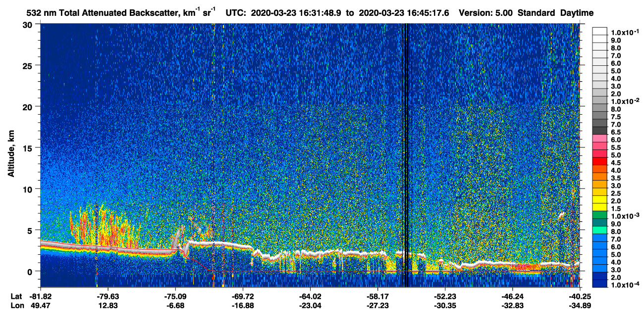Click the latitude value '-81.82'
The width and height of the screenshot is (644, 330).
[x=41, y=296]
